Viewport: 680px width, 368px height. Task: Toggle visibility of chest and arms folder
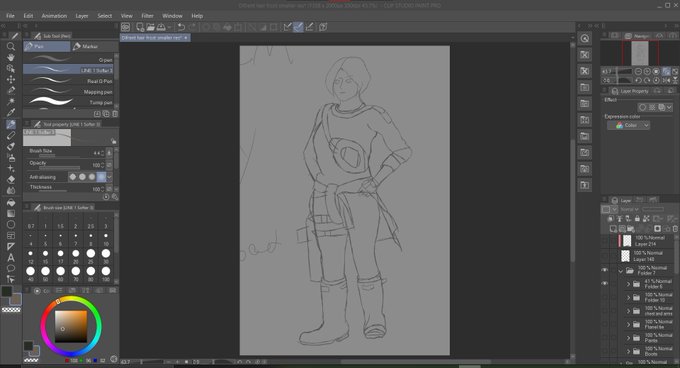click(x=605, y=311)
